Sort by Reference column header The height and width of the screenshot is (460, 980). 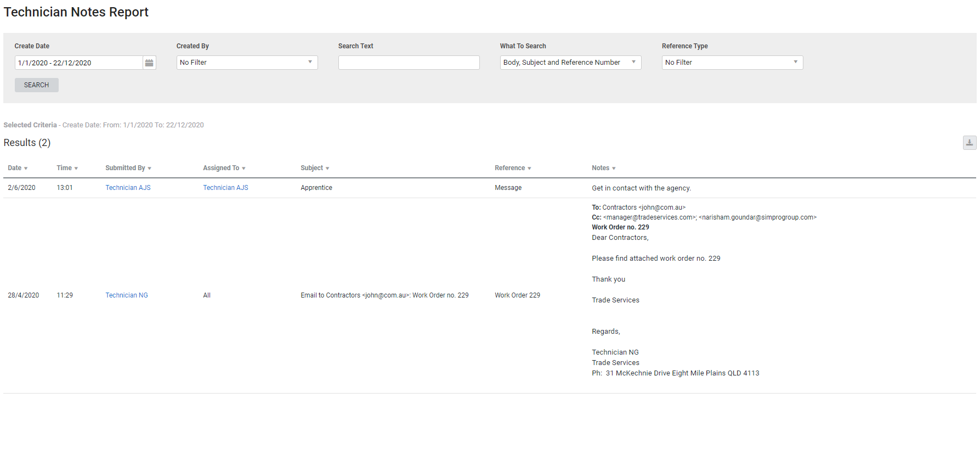click(513, 168)
